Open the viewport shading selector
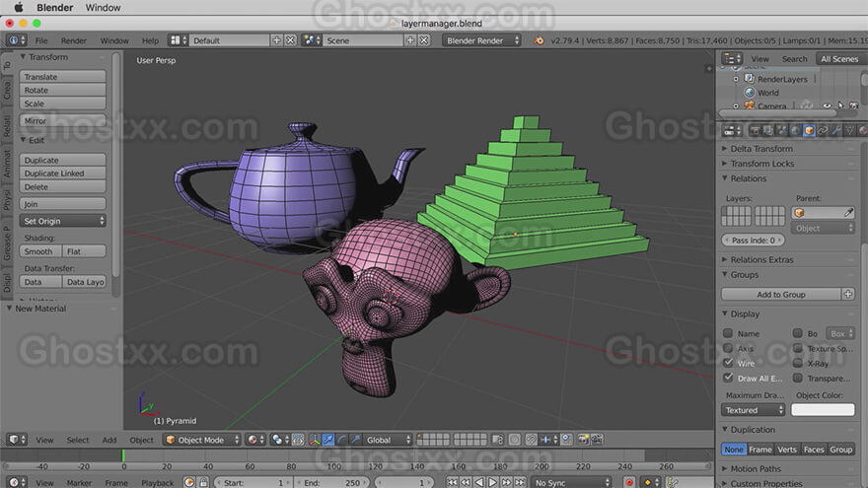The width and height of the screenshot is (868, 488). pyautogui.click(x=255, y=440)
